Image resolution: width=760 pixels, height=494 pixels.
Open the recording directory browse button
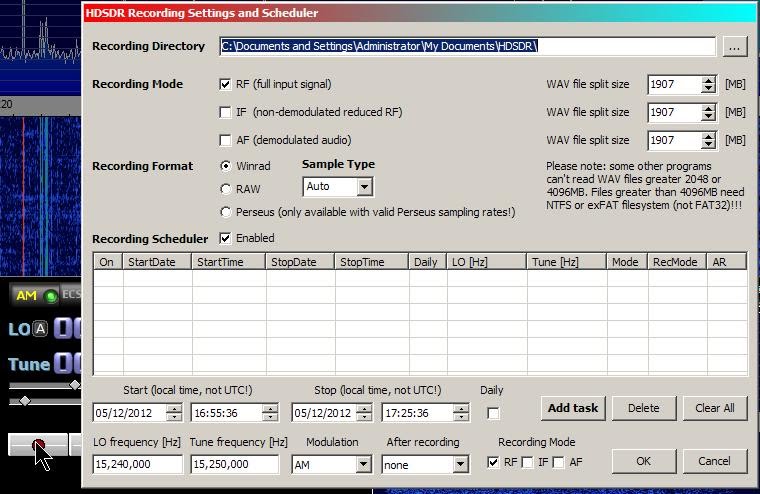click(735, 47)
